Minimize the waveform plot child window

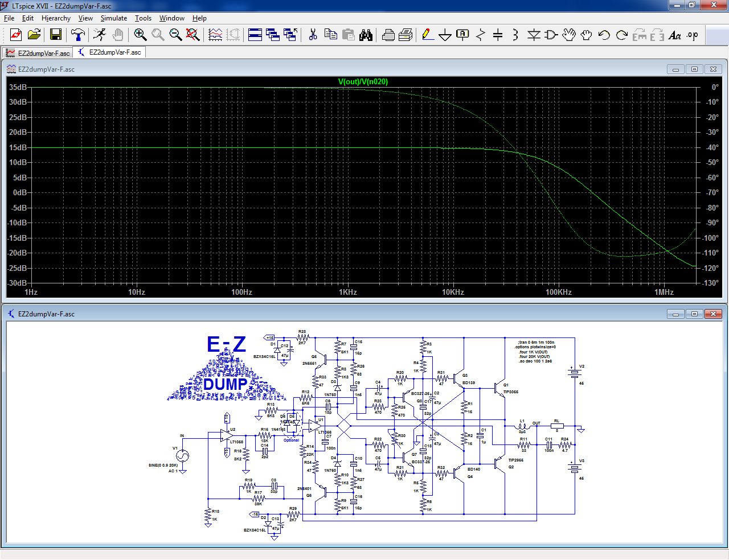(x=675, y=69)
